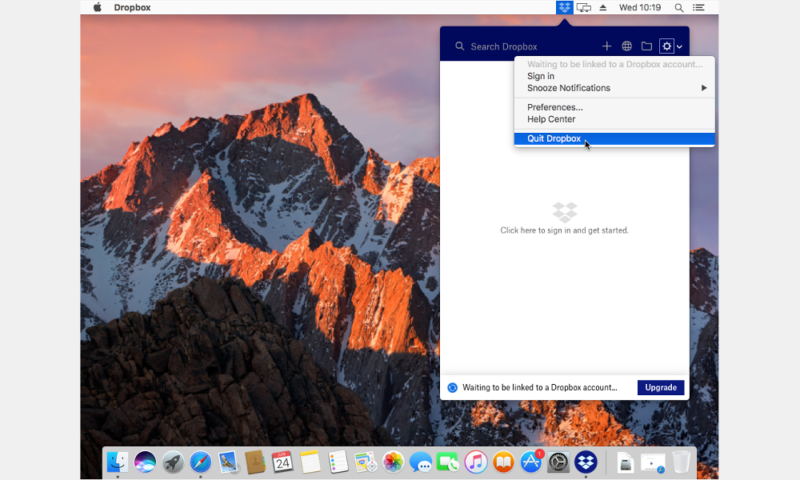Open Notes in the dock
This screenshot has height=480, width=800.
pyautogui.click(x=310, y=463)
